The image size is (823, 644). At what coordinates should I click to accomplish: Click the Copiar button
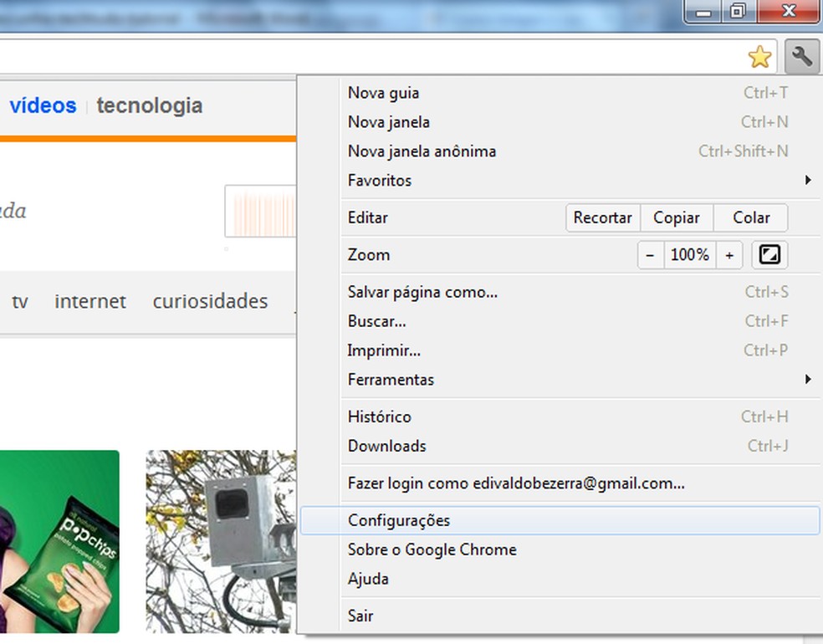coord(677,217)
